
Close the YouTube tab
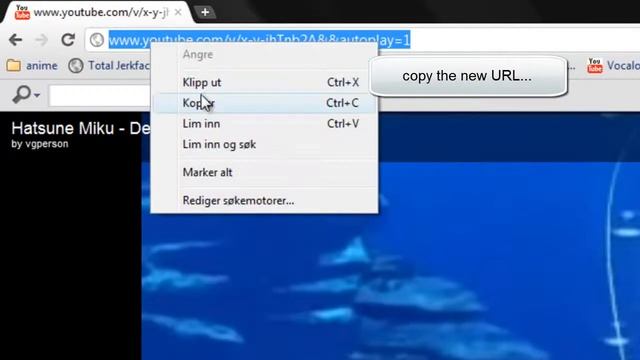pyautogui.click(x=178, y=12)
